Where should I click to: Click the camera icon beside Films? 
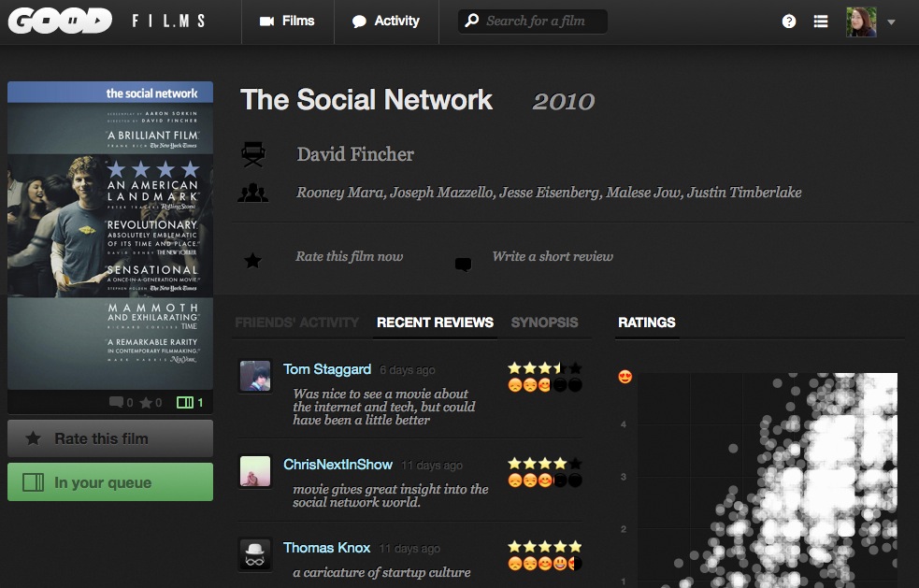coord(266,22)
